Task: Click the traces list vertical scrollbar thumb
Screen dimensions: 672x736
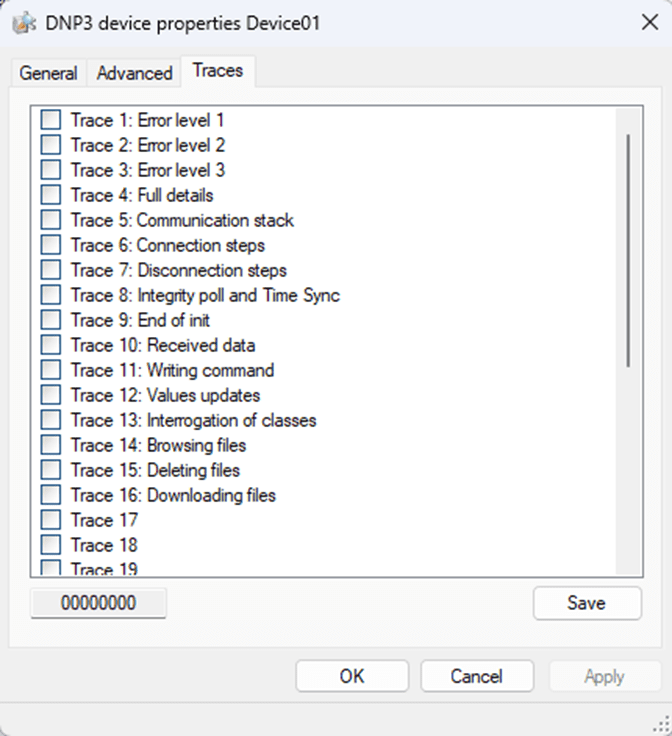Action: (x=628, y=251)
